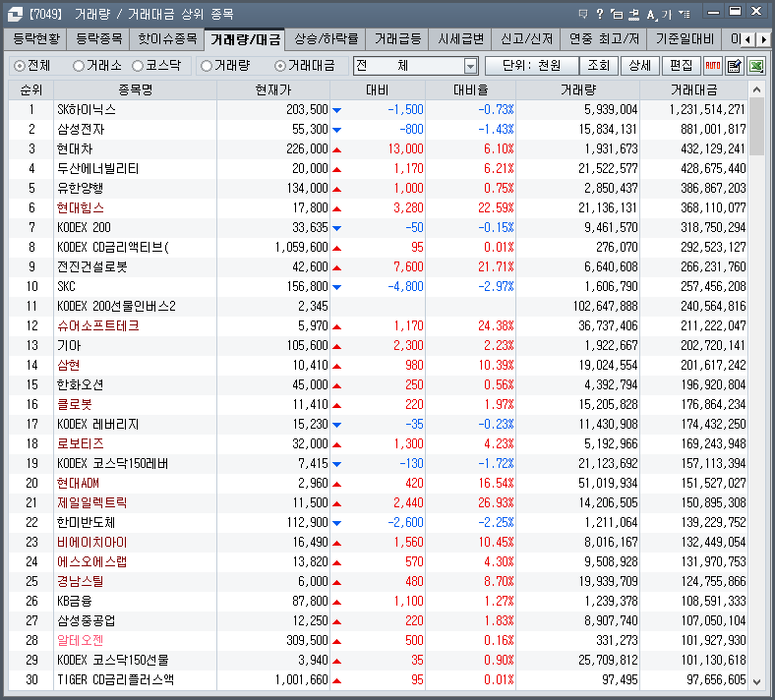The height and width of the screenshot is (700, 775).
Task: Click the up triangle in 현대힘스 row
Action: coord(336,208)
